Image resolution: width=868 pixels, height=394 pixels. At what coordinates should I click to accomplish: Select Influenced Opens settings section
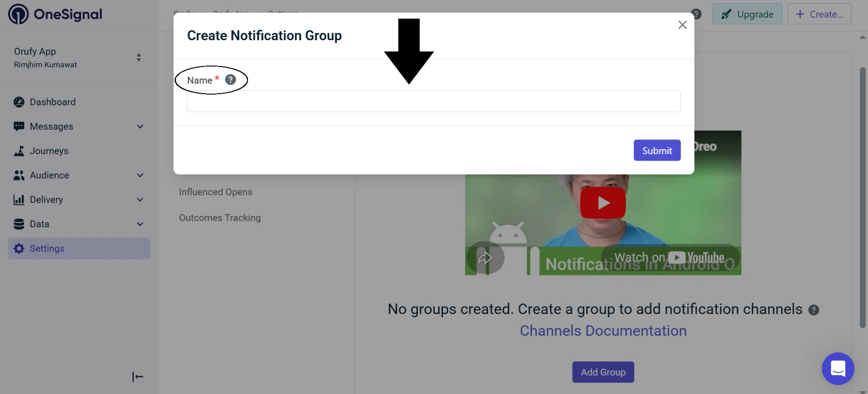click(x=216, y=192)
